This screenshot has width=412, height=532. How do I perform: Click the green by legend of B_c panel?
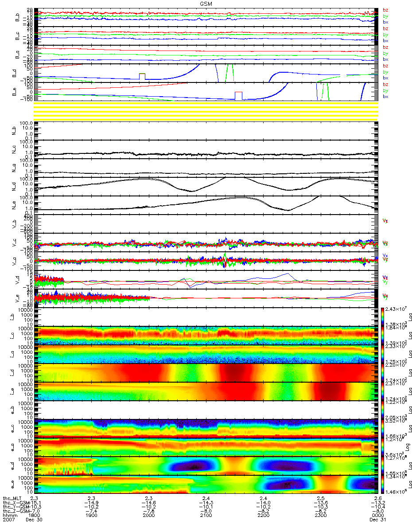[385, 35]
